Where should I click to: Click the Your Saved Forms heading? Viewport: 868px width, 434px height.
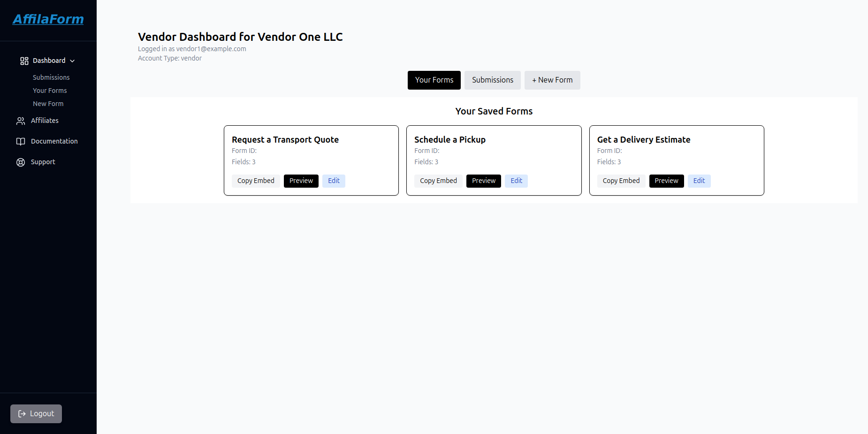tap(494, 111)
